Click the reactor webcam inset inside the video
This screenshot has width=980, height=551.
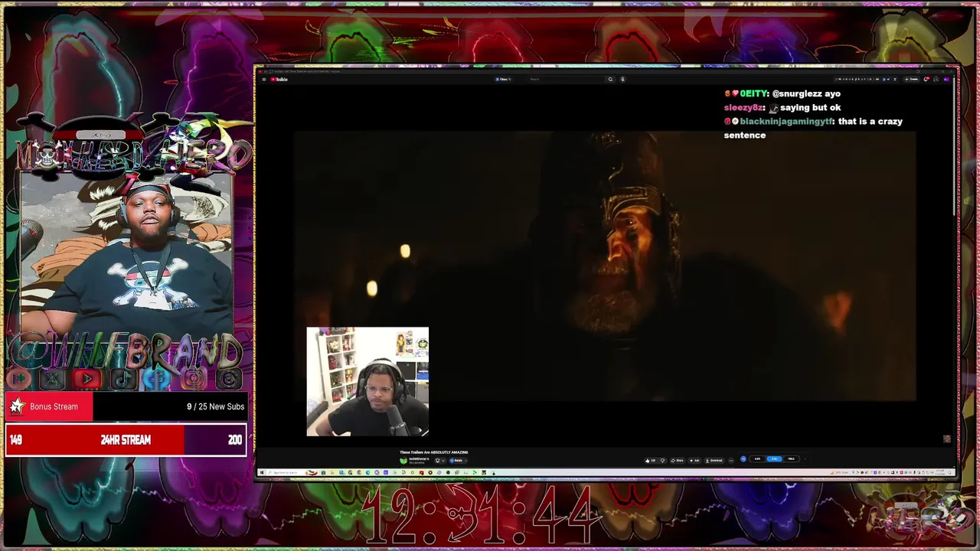[x=367, y=381]
